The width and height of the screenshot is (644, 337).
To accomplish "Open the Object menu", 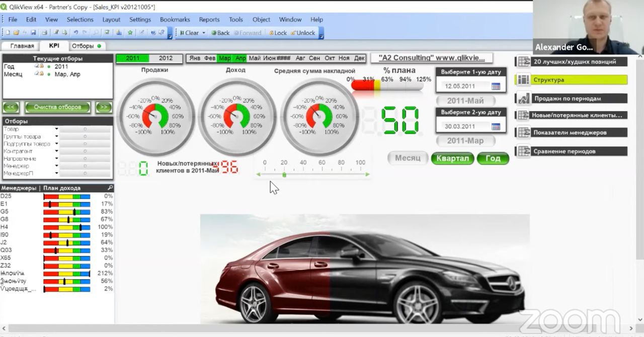I will [261, 20].
